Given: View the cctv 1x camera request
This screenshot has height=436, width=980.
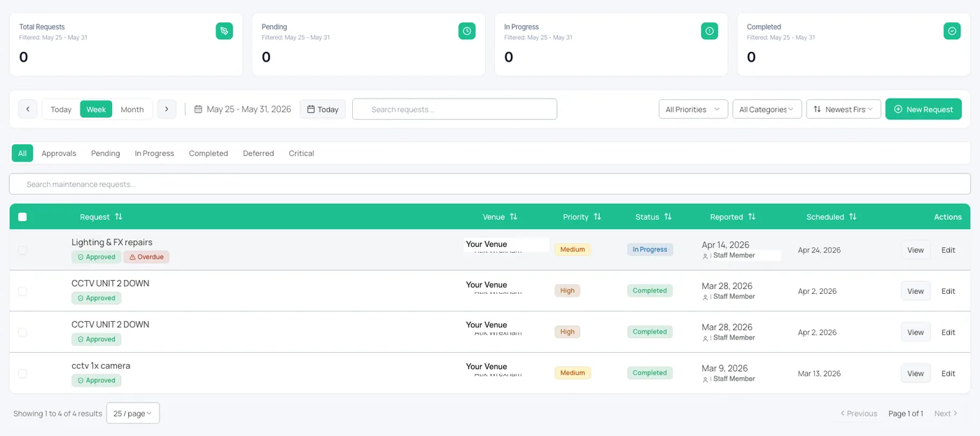Looking at the screenshot, I should coord(916,374).
